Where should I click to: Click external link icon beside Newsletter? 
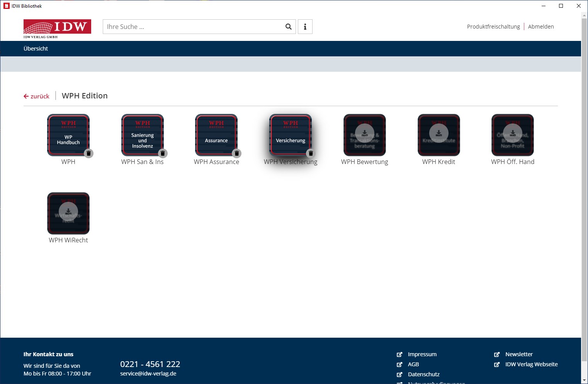tap(497, 354)
